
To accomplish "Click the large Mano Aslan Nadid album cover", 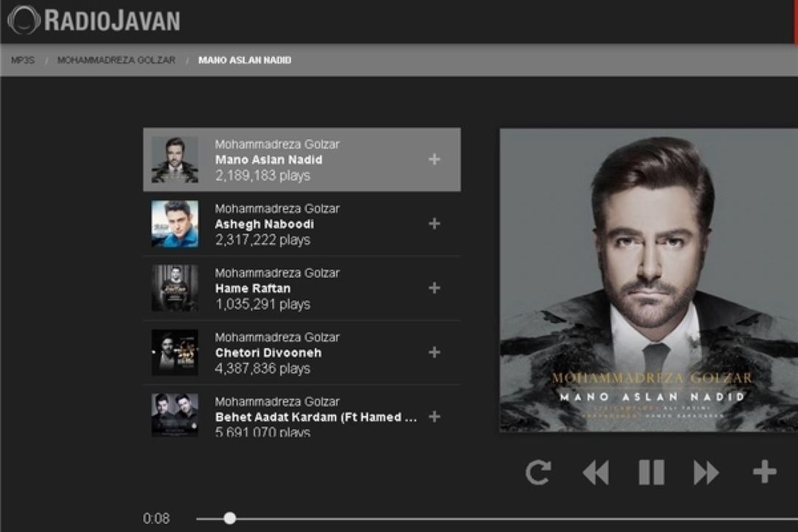I will coord(649,281).
